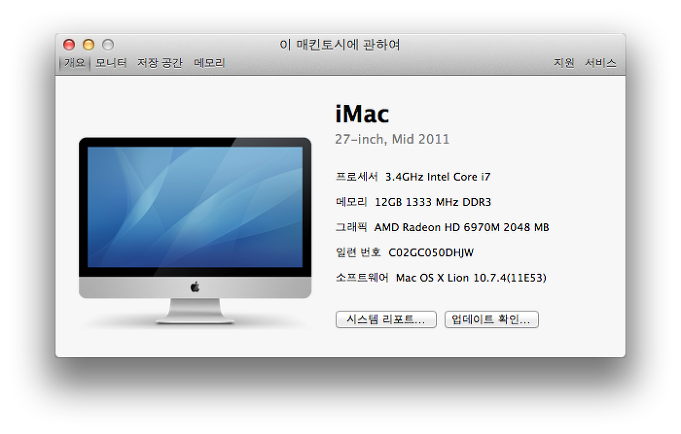Click the "3.4GHz Intel Core i7" processor value
681x434 pixels.
click(x=438, y=177)
